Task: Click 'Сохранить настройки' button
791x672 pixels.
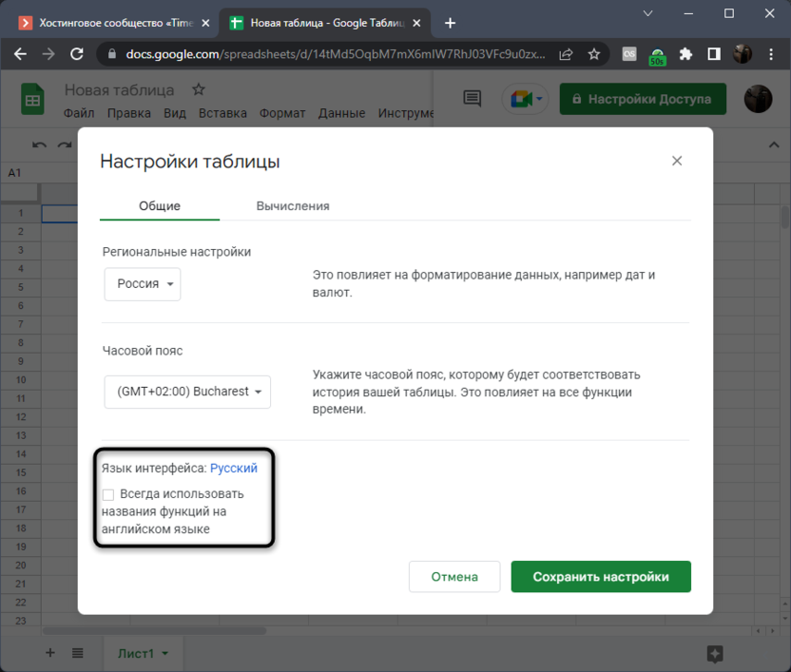Action: point(600,577)
